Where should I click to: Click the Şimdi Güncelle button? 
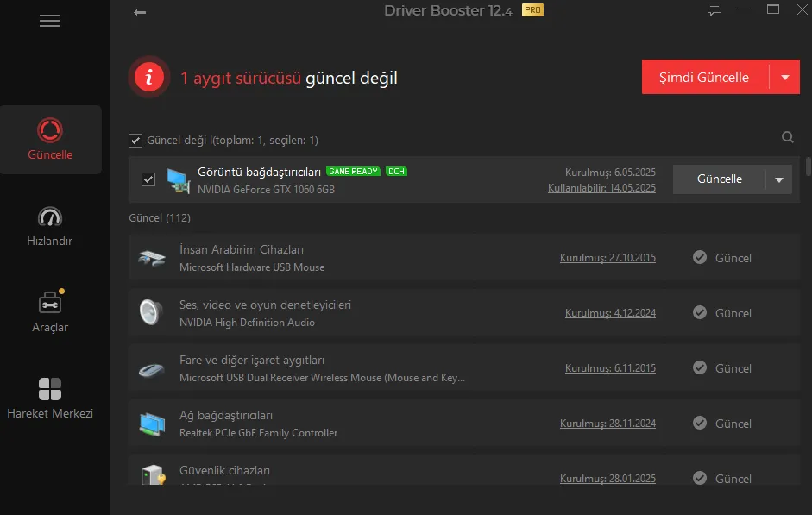(705, 77)
